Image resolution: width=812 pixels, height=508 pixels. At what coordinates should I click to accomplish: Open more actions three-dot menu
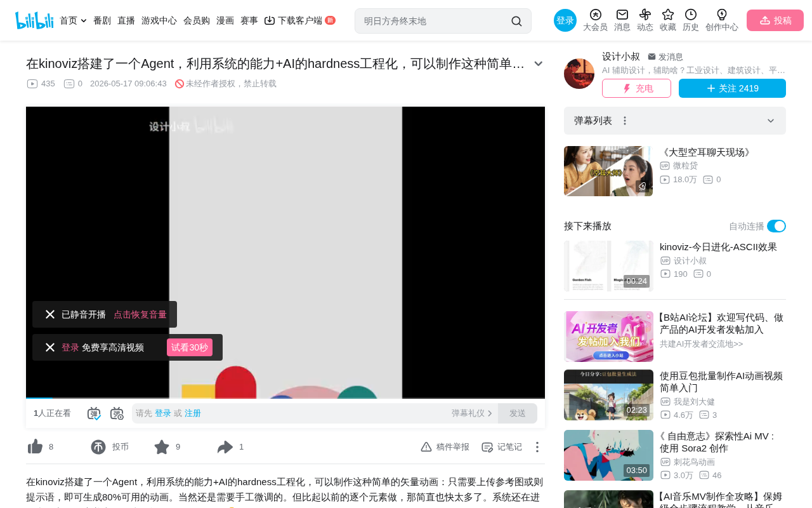pos(537,447)
